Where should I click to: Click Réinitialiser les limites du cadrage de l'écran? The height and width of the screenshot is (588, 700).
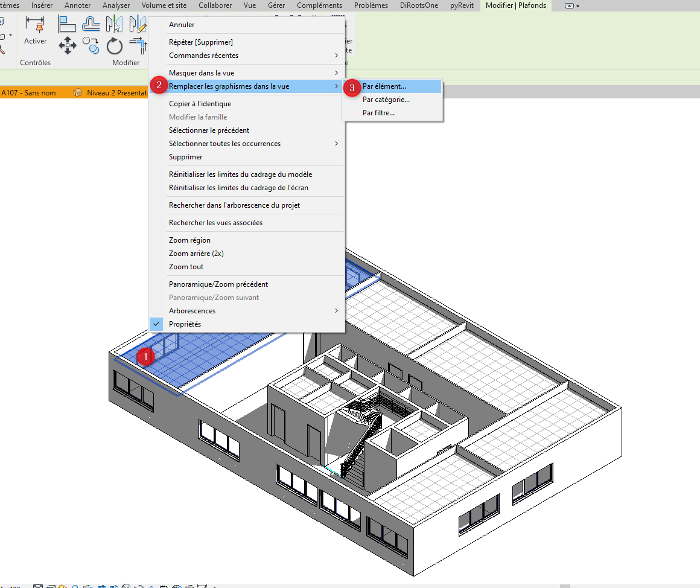pyautogui.click(x=246, y=188)
